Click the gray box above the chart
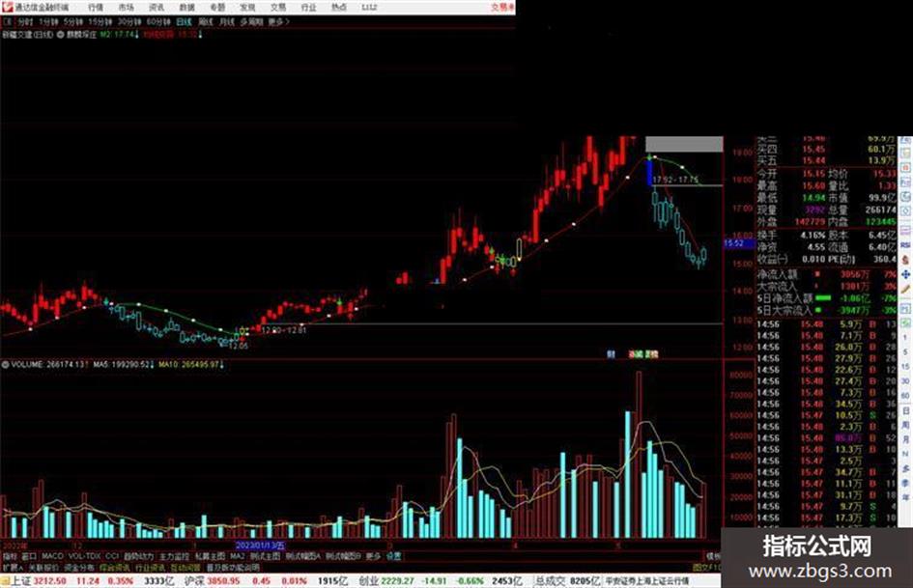 (x=684, y=145)
